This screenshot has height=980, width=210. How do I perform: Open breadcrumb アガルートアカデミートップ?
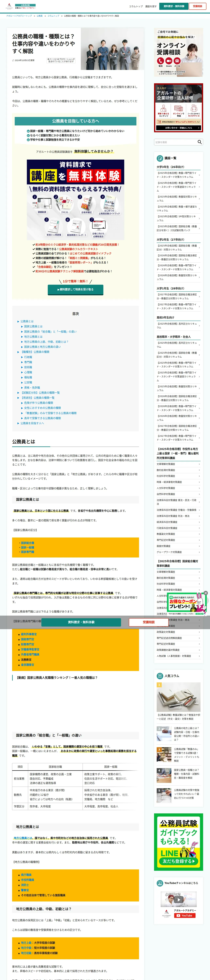(x=19, y=16)
